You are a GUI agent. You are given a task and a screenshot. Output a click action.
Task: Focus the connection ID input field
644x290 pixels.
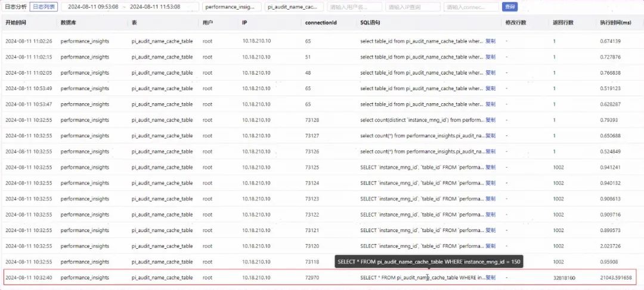click(471, 7)
